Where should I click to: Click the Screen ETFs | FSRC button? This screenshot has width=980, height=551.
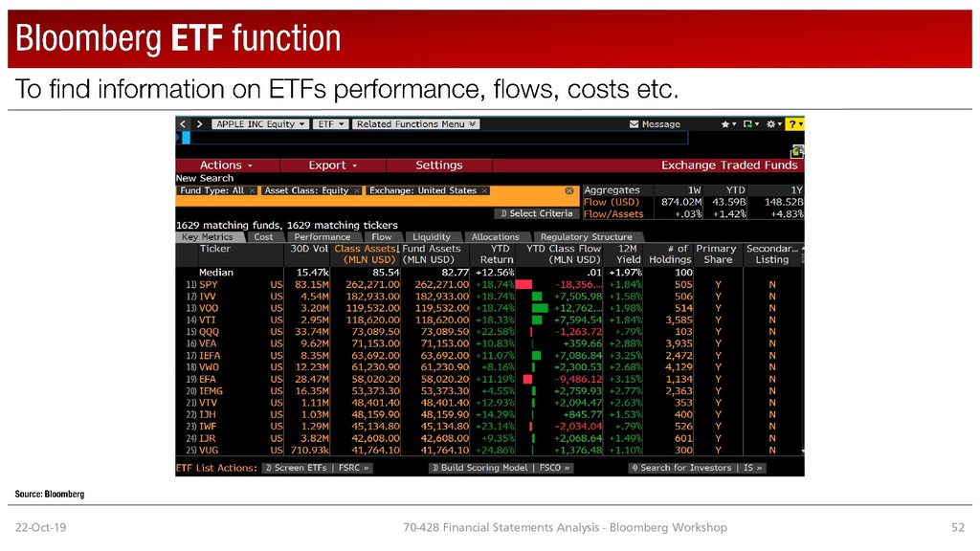click(x=317, y=468)
